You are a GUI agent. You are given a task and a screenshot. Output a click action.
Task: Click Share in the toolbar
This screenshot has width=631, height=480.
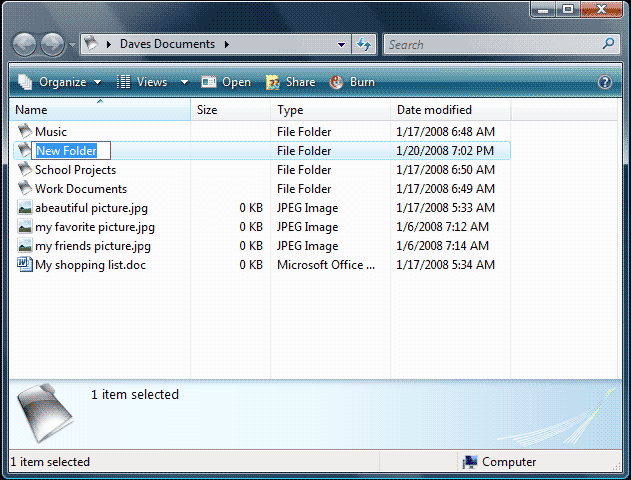(291, 82)
